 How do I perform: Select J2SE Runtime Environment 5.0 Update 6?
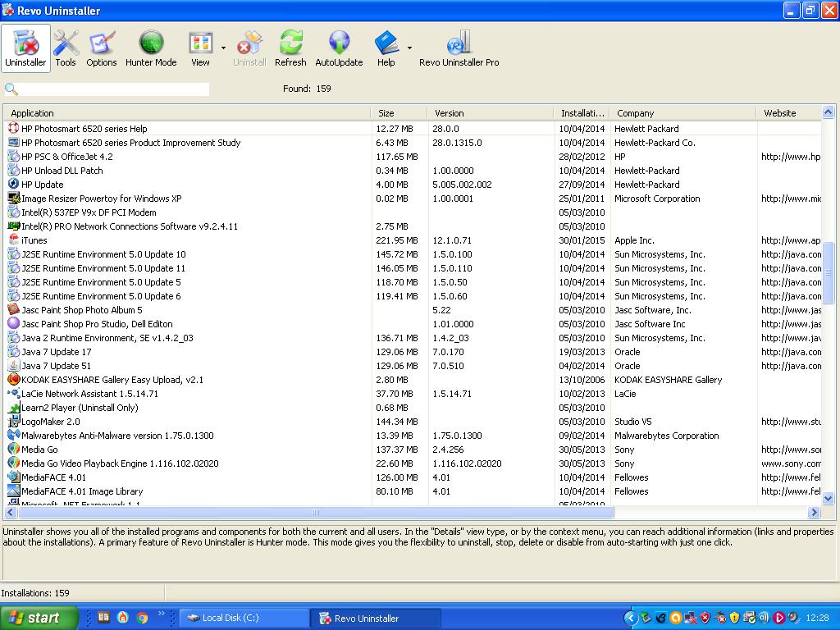point(101,295)
